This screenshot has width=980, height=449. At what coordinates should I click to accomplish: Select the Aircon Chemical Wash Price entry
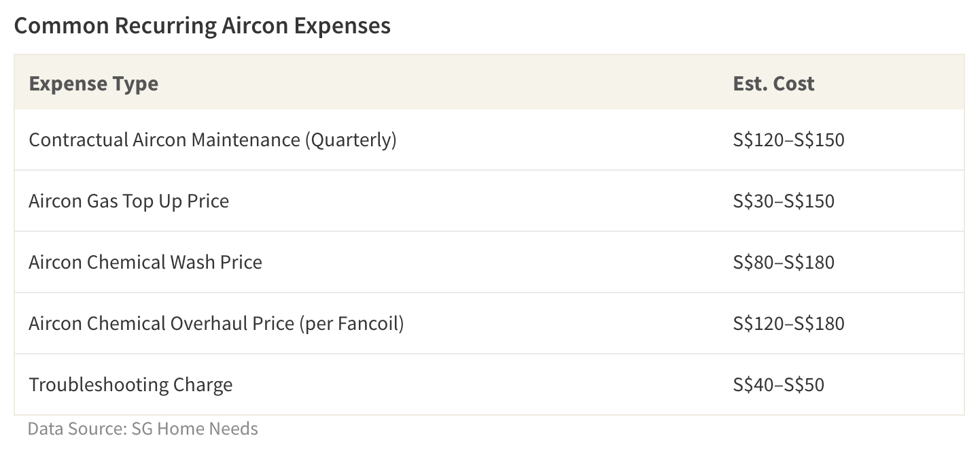pos(145,262)
